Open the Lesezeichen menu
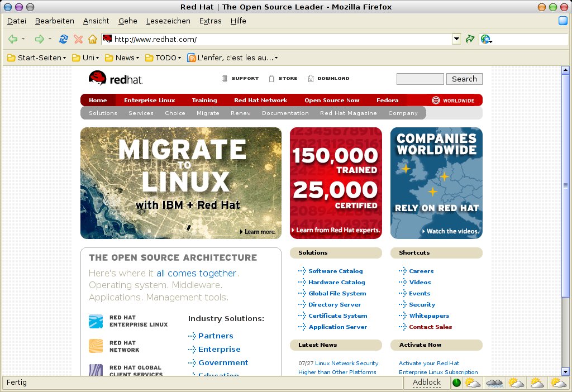This screenshot has width=572, height=392. click(x=168, y=21)
